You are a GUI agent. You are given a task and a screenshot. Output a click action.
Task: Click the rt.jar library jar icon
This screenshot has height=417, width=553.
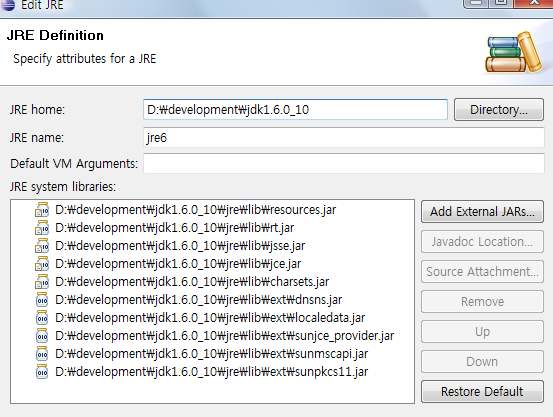[42, 228]
